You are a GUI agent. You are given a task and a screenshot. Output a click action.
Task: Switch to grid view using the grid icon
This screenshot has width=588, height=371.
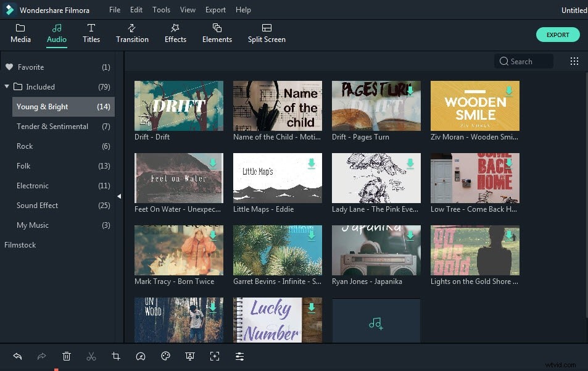(574, 61)
